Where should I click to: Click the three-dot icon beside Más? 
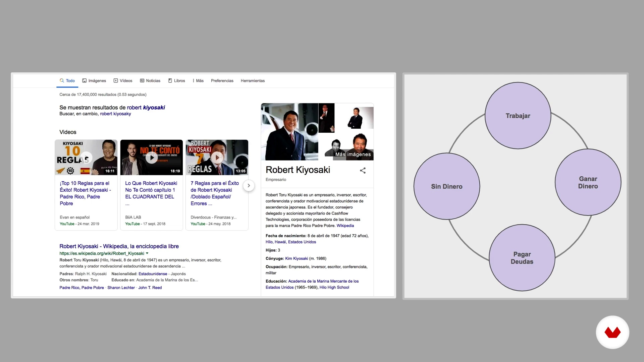194,81
